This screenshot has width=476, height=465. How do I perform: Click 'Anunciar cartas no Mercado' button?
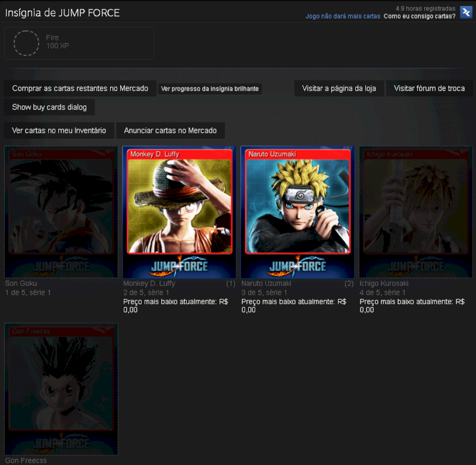pyautogui.click(x=170, y=130)
